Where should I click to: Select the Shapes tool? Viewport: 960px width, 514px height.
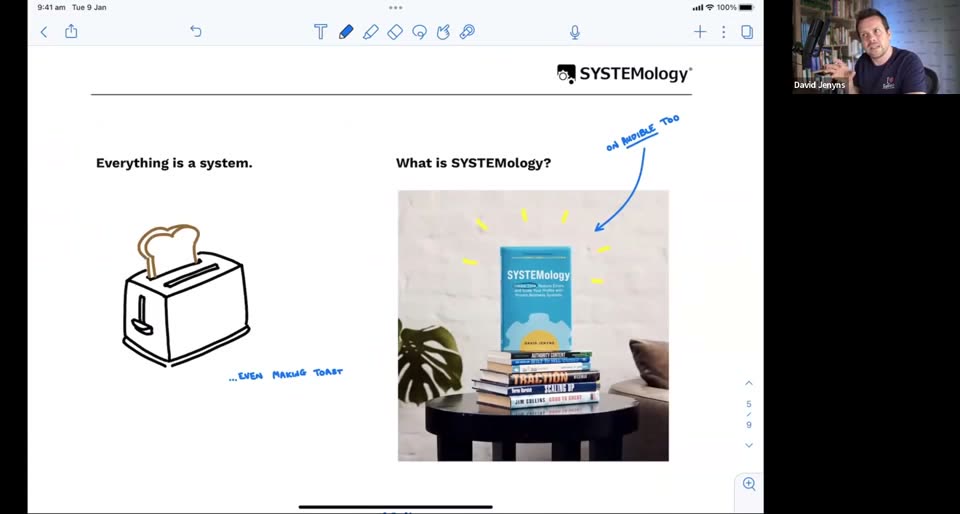pyautogui.click(x=443, y=32)
